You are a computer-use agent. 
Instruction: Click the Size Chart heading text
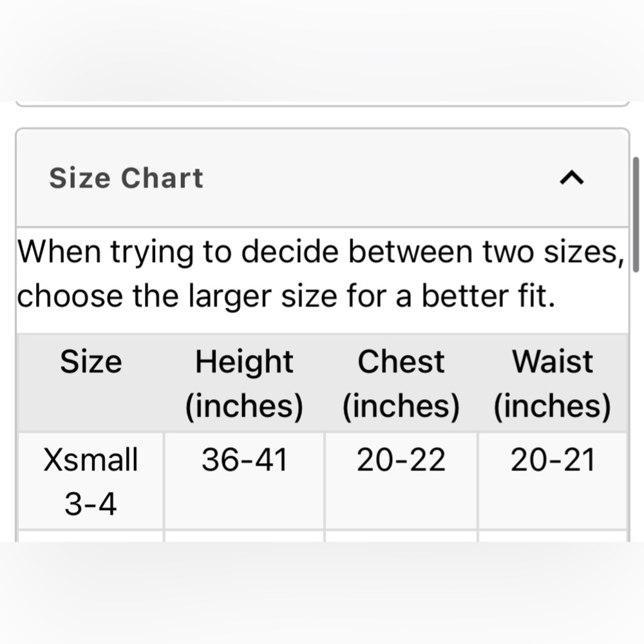tap(126, 178)
